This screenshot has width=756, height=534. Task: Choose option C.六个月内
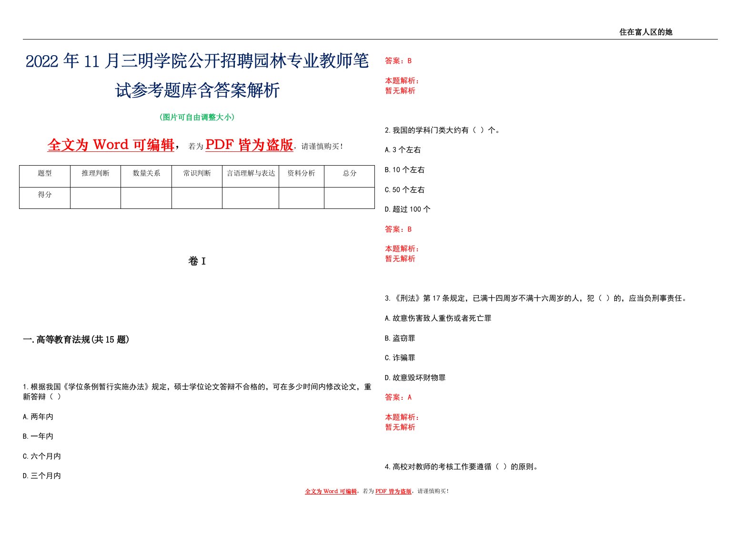pyautogui.click(x=42, y=456)
